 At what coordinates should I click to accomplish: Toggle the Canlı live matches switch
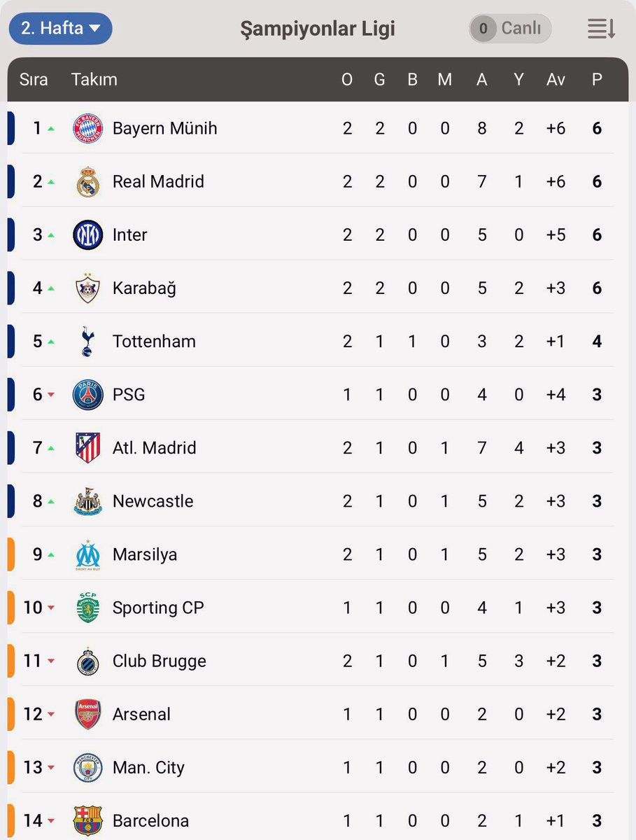510,29
